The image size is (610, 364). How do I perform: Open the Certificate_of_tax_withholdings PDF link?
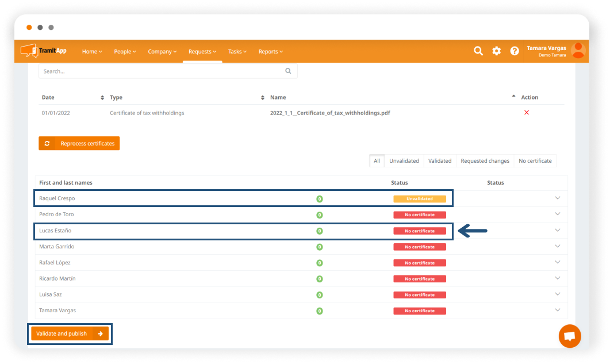pos(330,113)
